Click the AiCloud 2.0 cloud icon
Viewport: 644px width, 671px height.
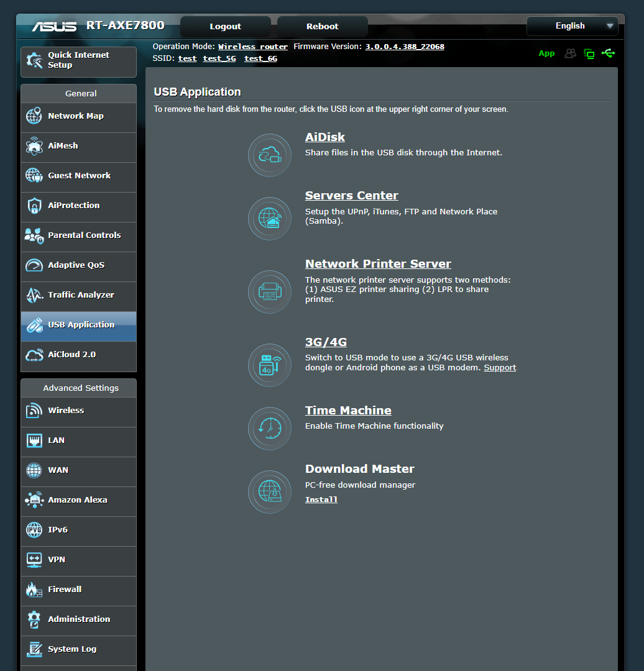click(34, 355)
